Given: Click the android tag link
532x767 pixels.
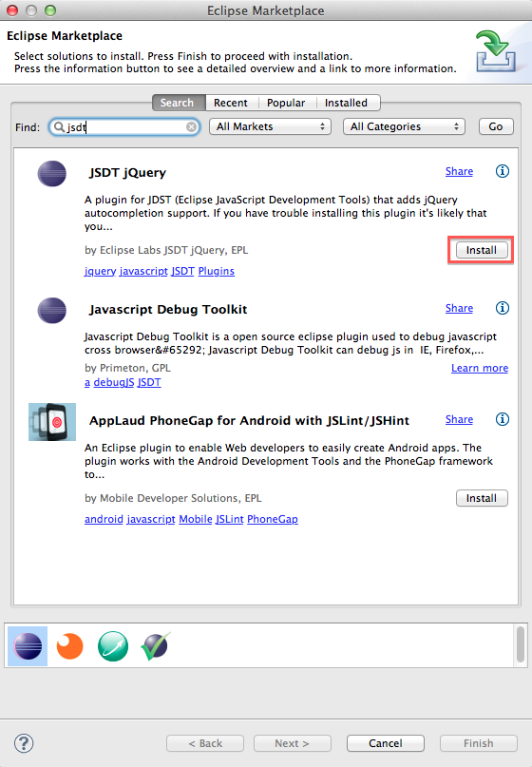Looking at the screenshot, I should (104, 519).
